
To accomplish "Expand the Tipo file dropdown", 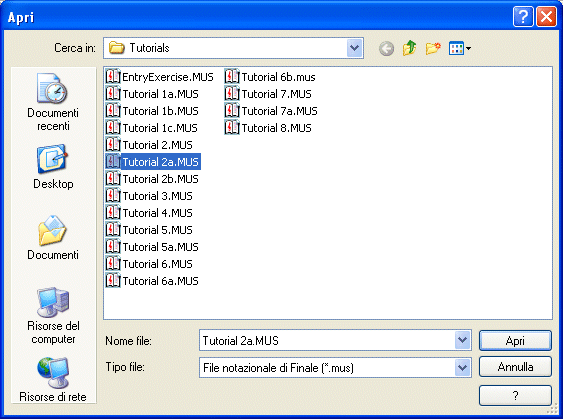I will [x=462, y=367].
